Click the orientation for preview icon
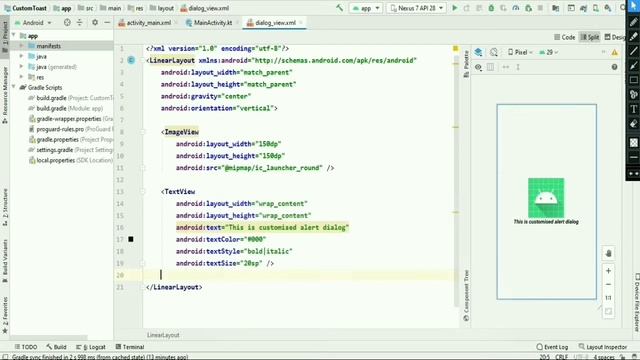 [x=494, y=52]
